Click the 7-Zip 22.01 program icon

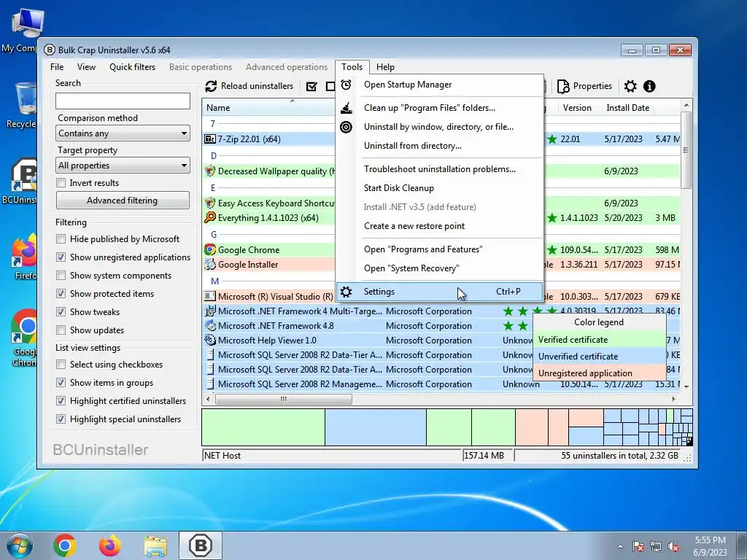209,139
